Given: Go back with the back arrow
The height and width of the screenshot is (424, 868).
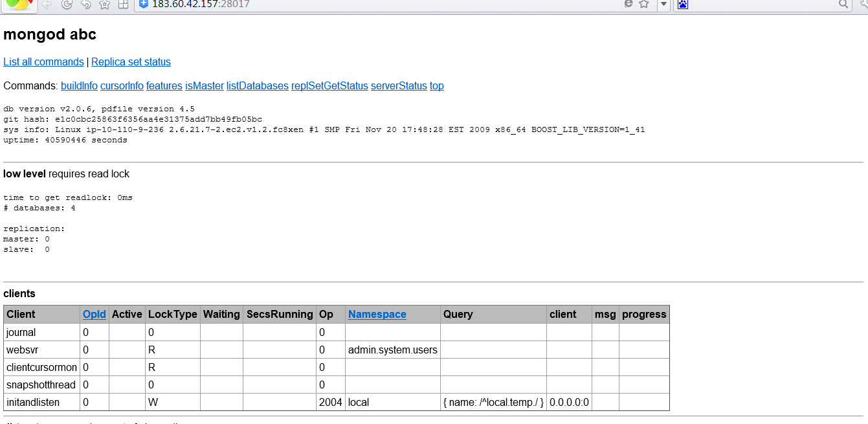Looking at the screenshot, I should tap(47, 5).
